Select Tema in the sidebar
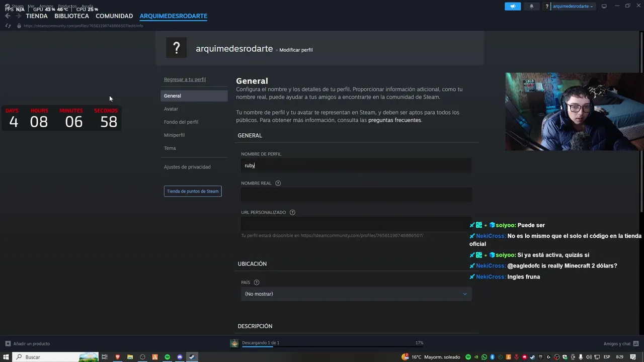 170,148
